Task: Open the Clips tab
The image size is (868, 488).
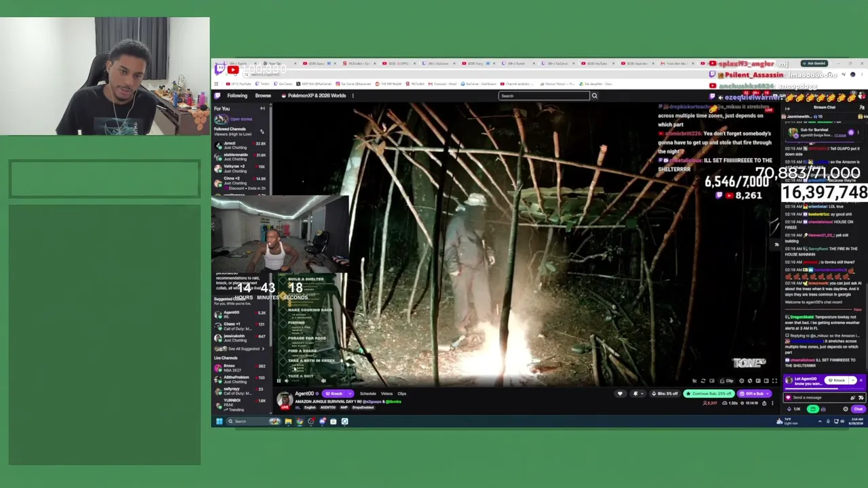Action: point(402,394)
